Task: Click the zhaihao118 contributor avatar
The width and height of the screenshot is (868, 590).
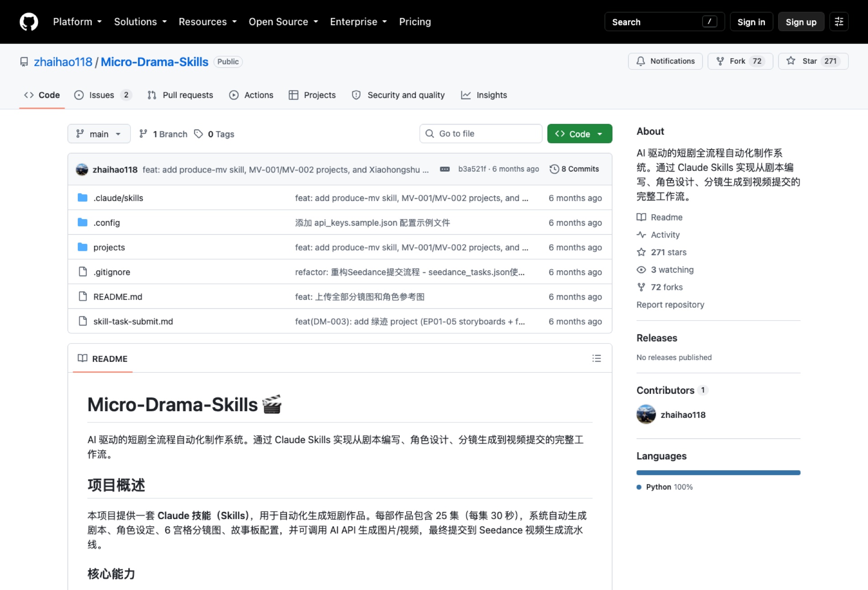Action: pos(646,414)
